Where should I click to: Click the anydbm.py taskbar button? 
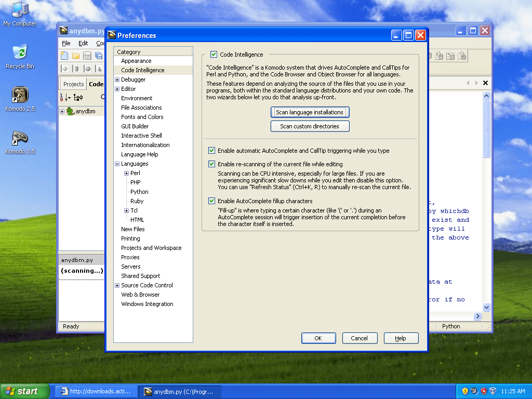coord(180,392)
